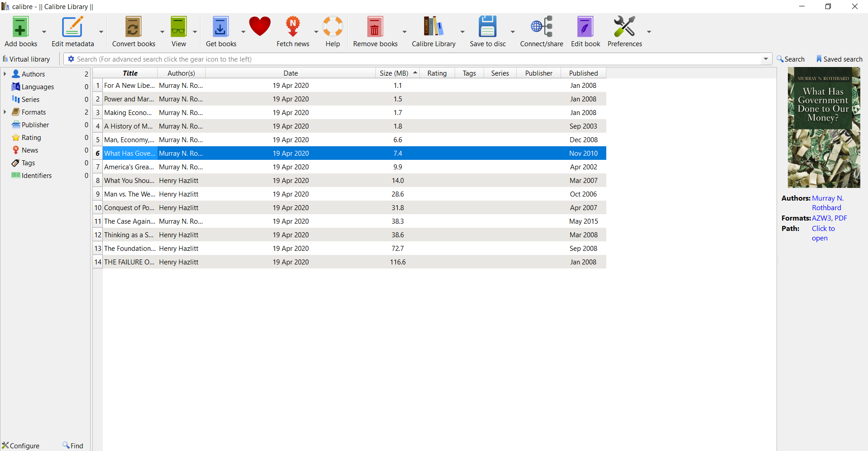Open the Saved search menu
The height and width of the screenshot is (451, 868).
pyautogui.click(x=839, y=59)
